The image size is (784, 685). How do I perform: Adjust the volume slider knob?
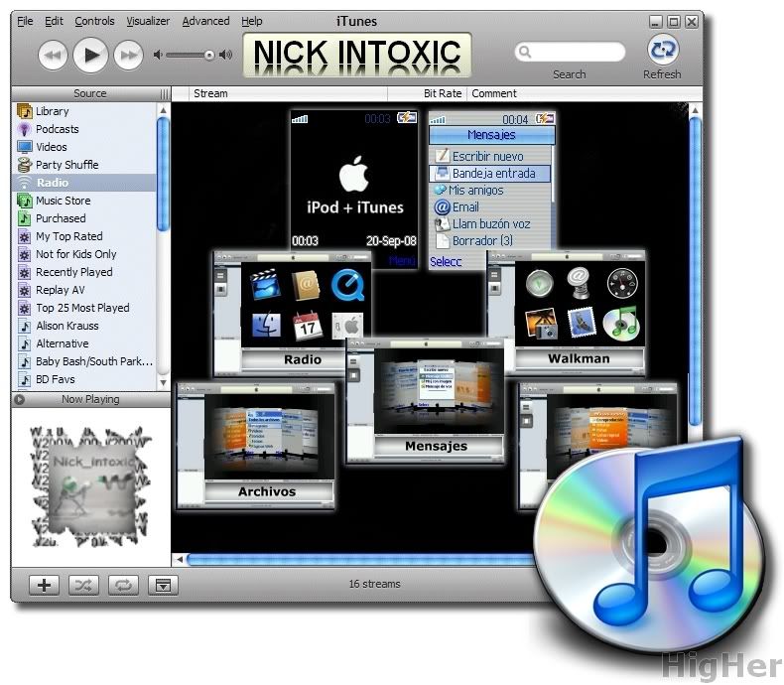pyautogui.click(x=209, y=55)
